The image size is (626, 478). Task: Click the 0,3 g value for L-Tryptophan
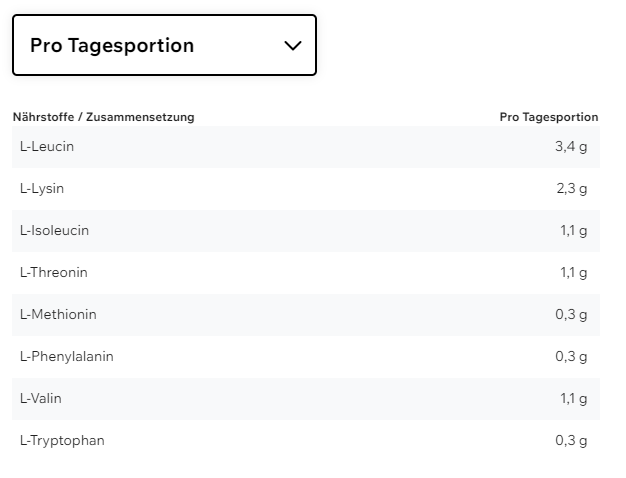pyautogui.click(x=571, y=441)
